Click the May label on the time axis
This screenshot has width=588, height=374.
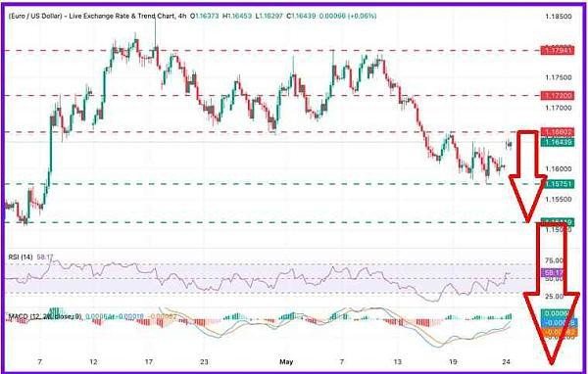(x=286, y=362)
